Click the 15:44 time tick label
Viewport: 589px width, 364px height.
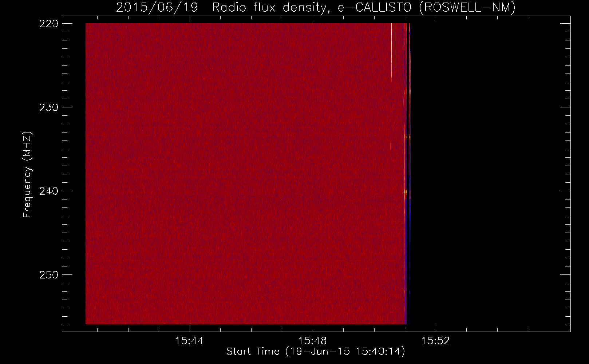pos(189,341)
